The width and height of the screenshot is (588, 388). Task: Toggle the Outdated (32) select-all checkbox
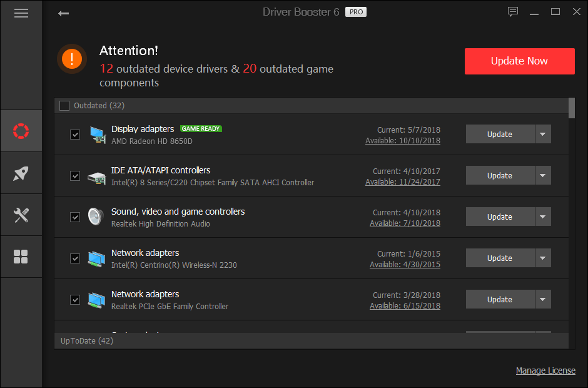coord(64,105)
